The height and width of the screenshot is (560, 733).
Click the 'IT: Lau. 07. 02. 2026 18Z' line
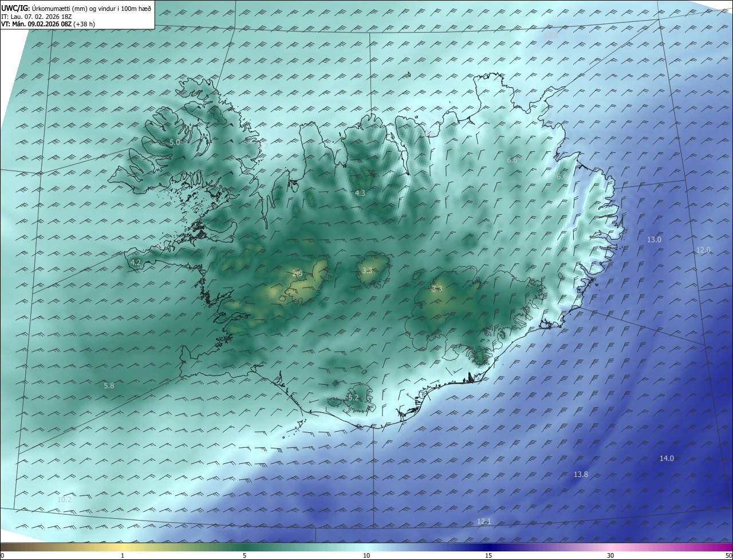[37, 17]
